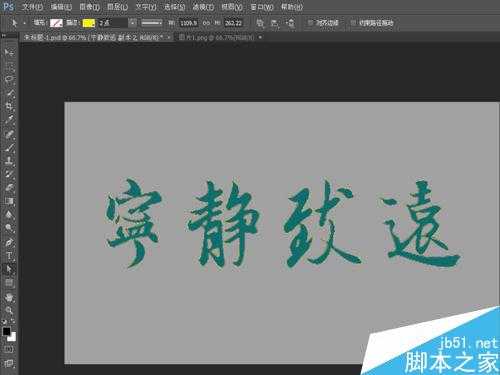Select the Gradient tool

click(x=9, y=201)
